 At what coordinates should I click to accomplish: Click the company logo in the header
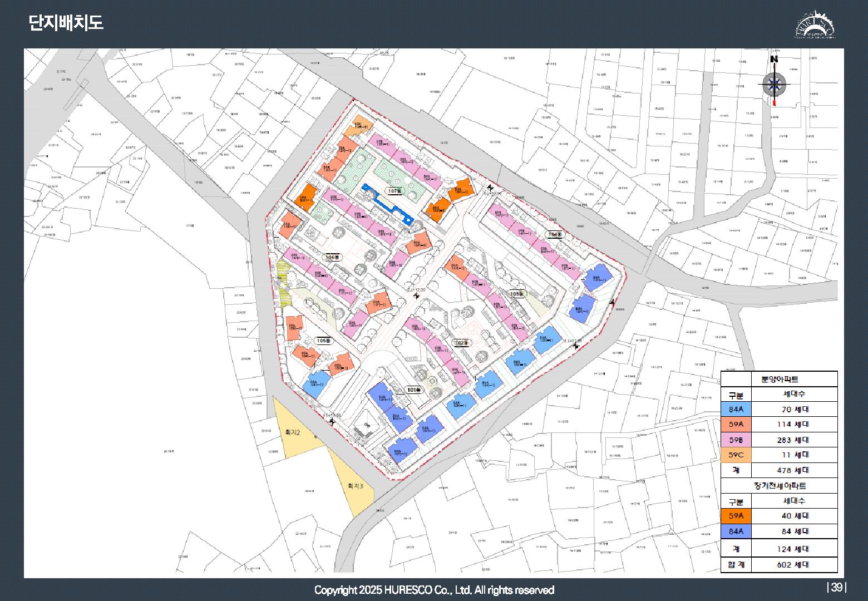click(814, 24)
